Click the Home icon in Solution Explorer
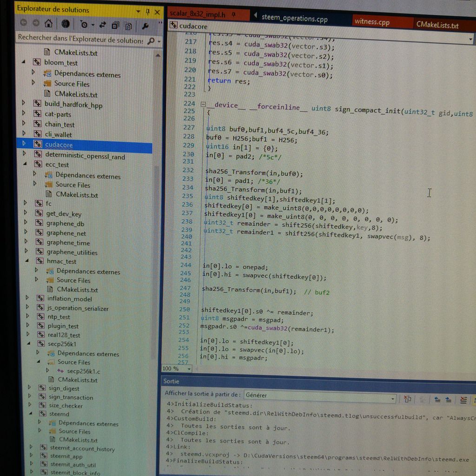The width and height of the screenshot is (476, 476). (x=48, y=24)
